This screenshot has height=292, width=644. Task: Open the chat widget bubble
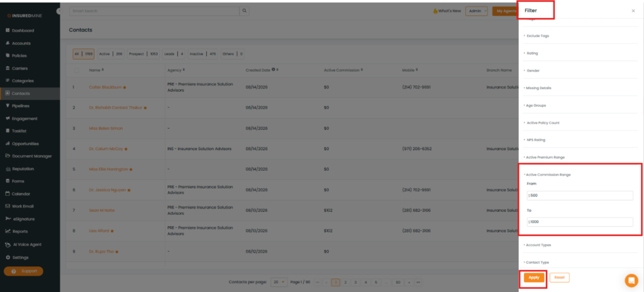[631, 281]
